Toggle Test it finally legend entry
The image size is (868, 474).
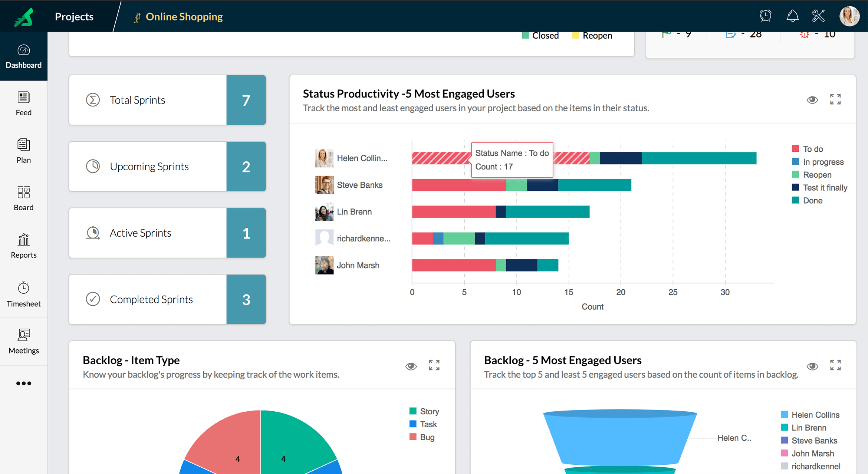(x=819, y=188)
